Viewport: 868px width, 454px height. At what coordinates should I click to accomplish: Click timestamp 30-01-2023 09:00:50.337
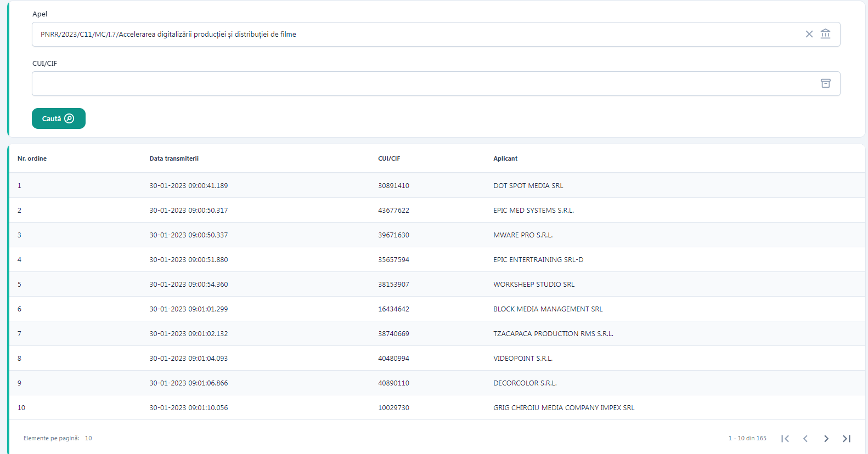tap(189, 235)
